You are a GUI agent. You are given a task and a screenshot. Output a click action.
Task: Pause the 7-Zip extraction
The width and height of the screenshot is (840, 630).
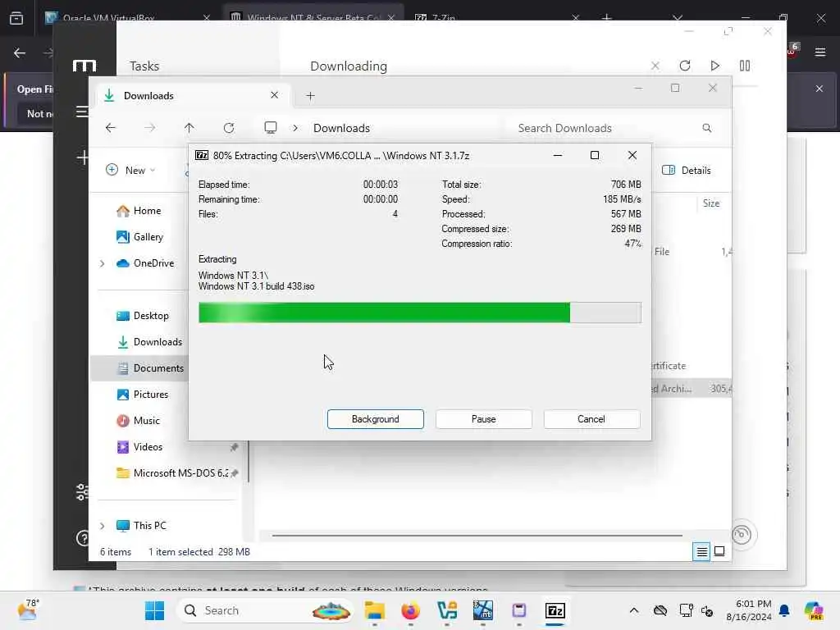pos(483,419)
